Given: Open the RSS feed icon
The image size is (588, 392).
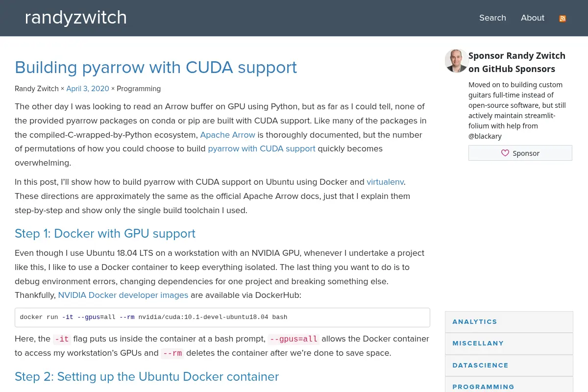Looking at the screenshot, I should pyautogui.click(x=563, y=19).
